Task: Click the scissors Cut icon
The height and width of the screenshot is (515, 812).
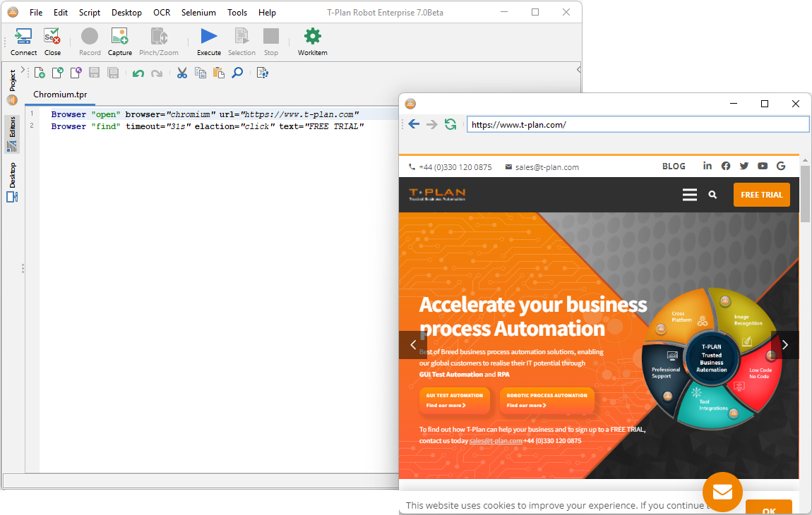Action: pyautogui.click(x=182, y=73)
